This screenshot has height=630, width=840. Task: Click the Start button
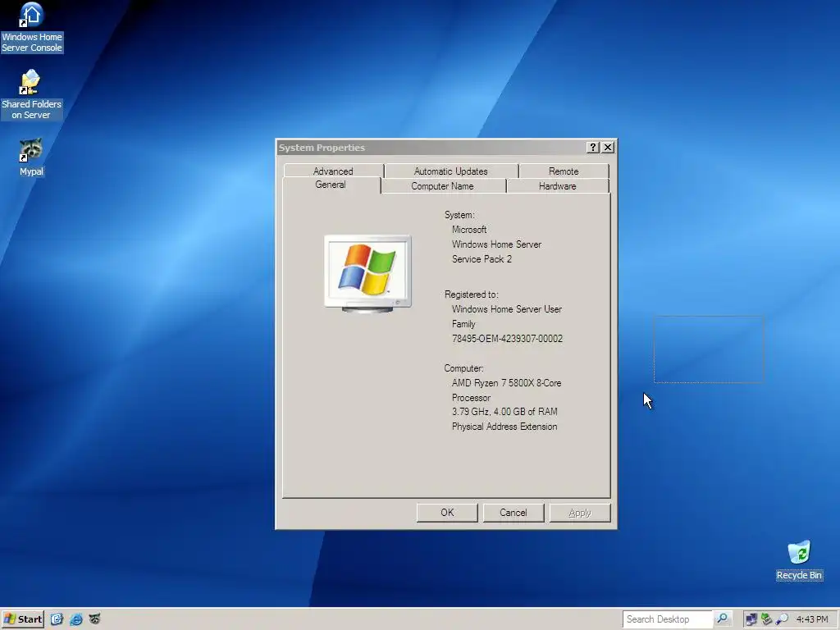tap(22, 619)
